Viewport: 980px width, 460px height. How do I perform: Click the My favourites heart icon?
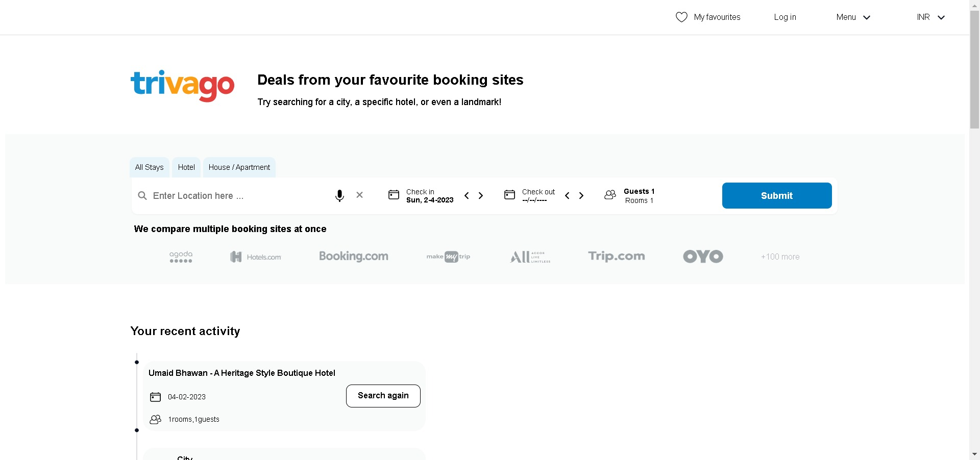coord(681,17)
